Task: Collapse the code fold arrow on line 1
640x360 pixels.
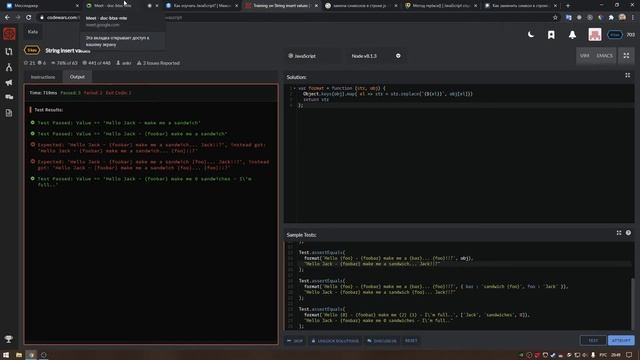Action: [x=294, y=88]
